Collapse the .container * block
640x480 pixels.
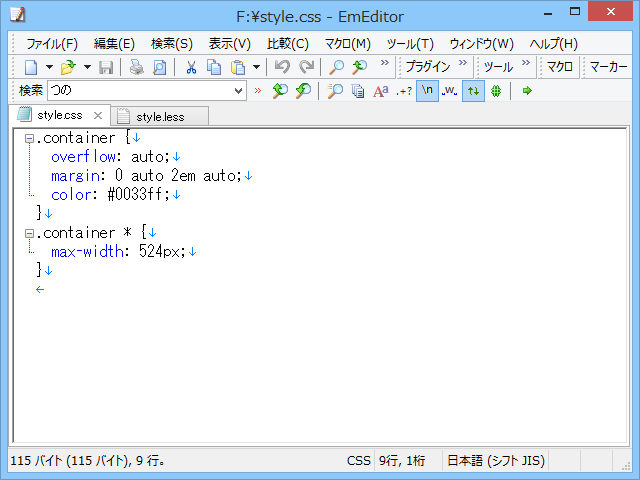29,233
